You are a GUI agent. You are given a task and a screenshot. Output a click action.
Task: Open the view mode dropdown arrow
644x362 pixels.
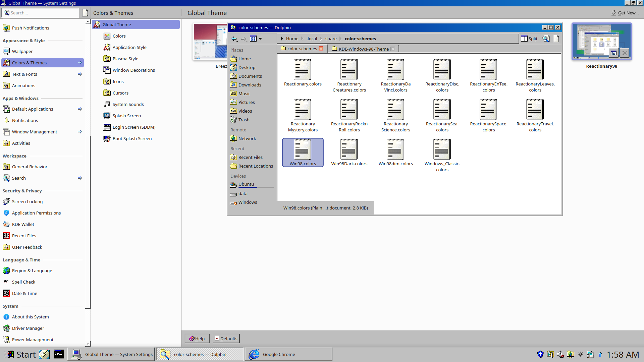coord(260,39)
